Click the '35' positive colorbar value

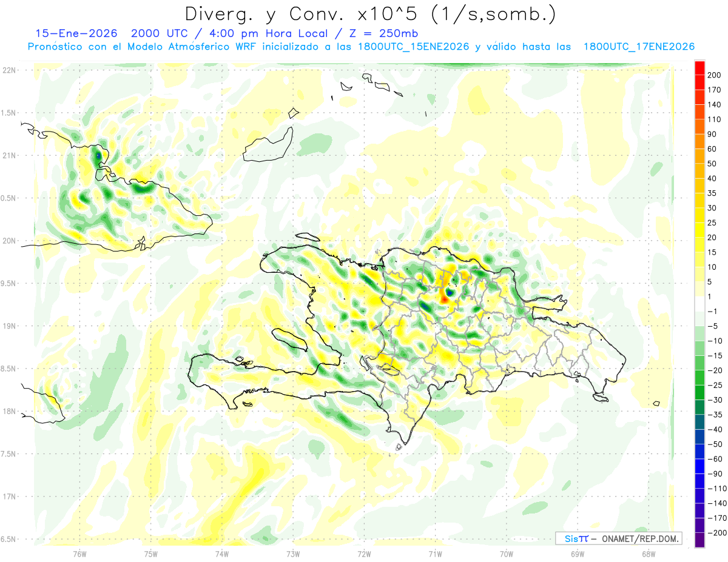tap(713, 193)
